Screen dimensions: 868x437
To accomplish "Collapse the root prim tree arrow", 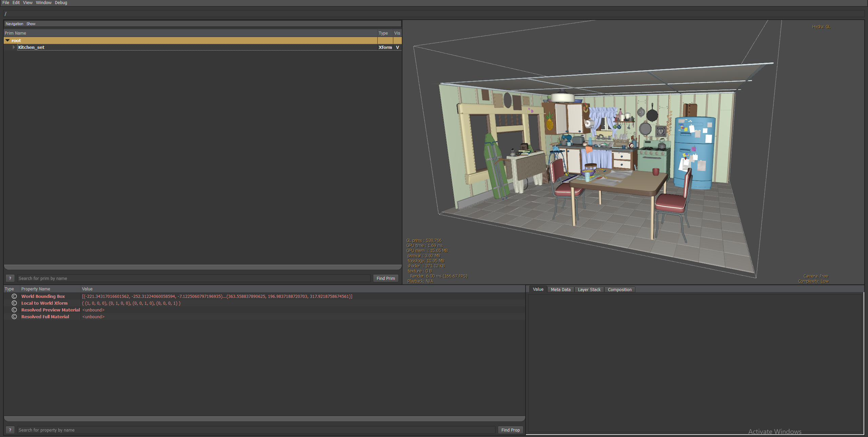I will pyautogui.click(x=7, y=40).
